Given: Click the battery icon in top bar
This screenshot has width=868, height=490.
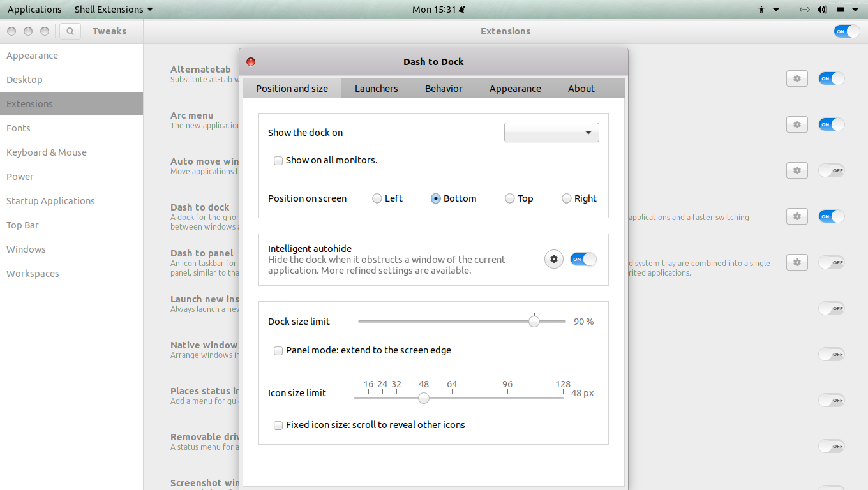Looking at the screenshot, I should (x=841, y=10).
